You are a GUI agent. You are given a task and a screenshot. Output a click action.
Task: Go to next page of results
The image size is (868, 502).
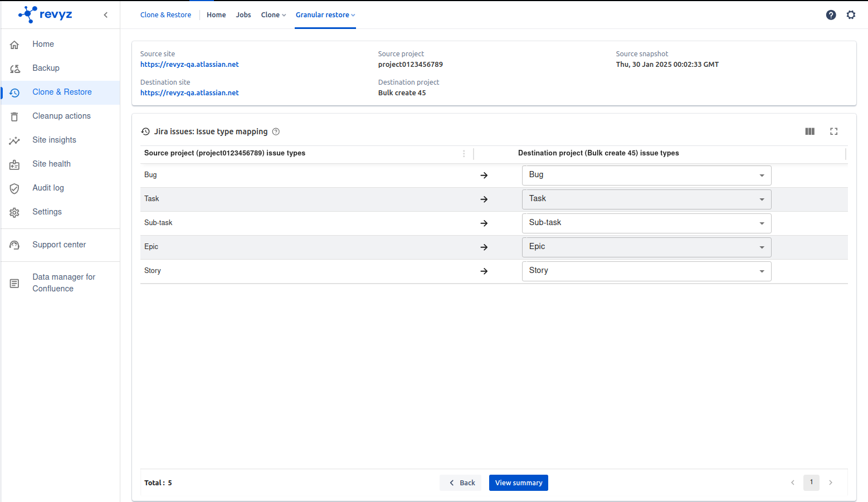tap(830, 482)
